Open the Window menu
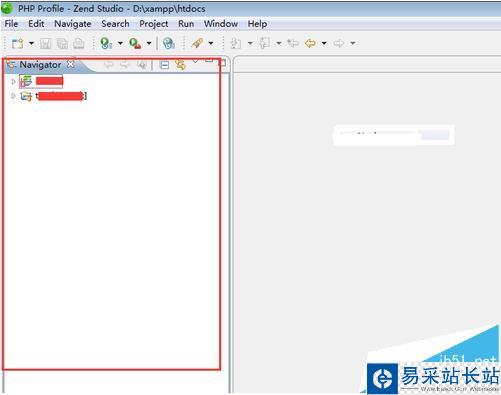The width and height of the screenshot is (501, 395). pyautogui.click(x=221, y=24)
